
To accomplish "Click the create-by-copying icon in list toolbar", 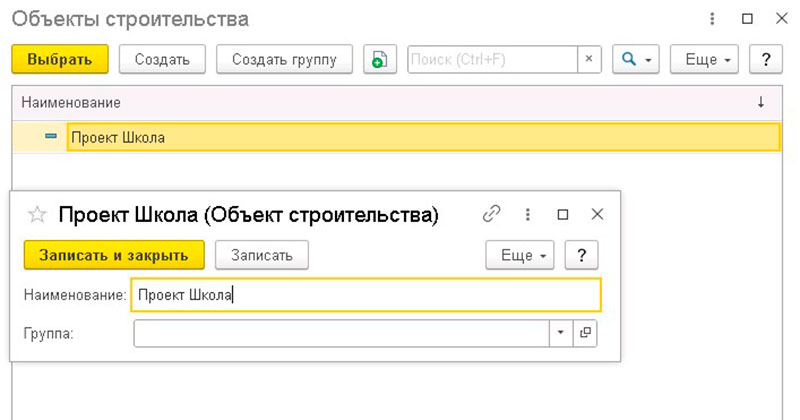I will (x=379, y=59).
